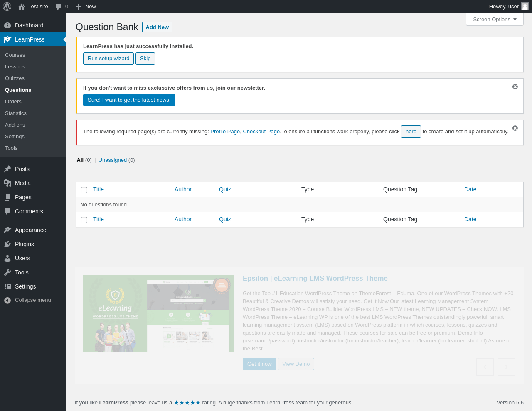532x411 pixels.
Task: Click the Appearance paintbrush icon
Action: coord(7,230)
